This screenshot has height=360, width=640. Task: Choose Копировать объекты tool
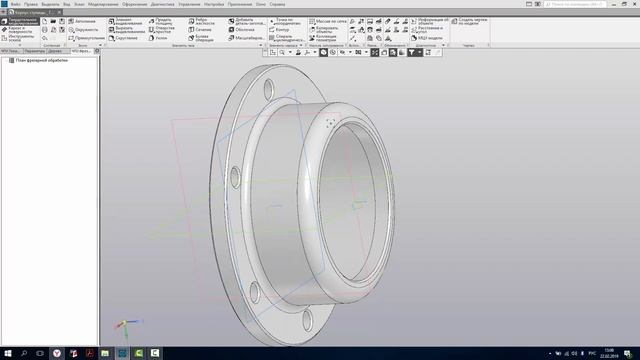324,30
